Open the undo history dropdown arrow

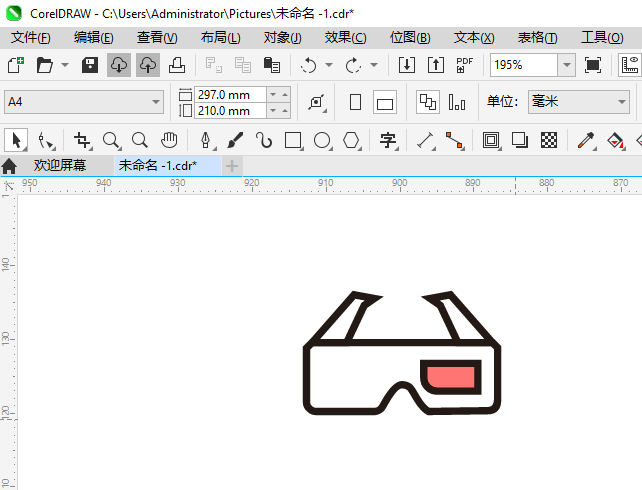(329, 65)
